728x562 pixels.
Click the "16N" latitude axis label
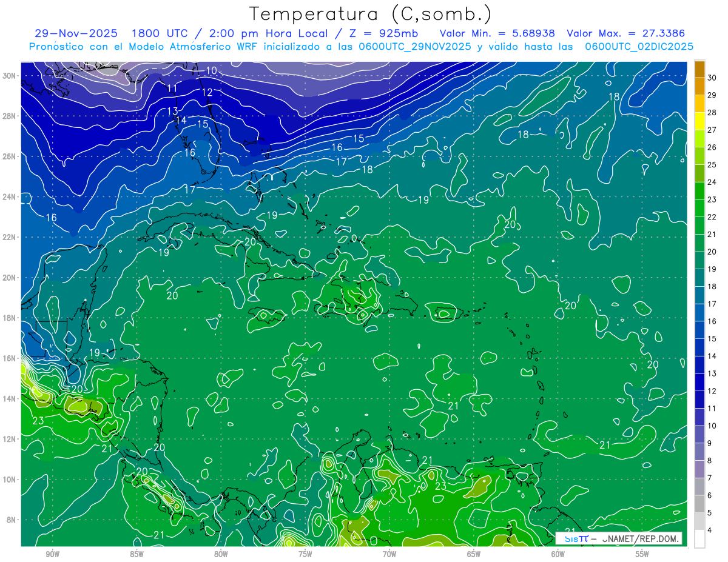[x=9, y=358]
